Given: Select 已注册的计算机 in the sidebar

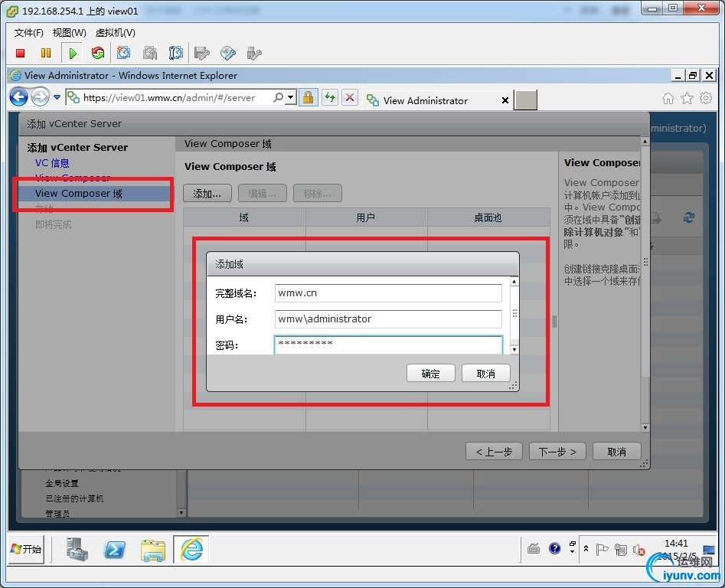Looking at the screenshot, I should (x=74, y=498).
